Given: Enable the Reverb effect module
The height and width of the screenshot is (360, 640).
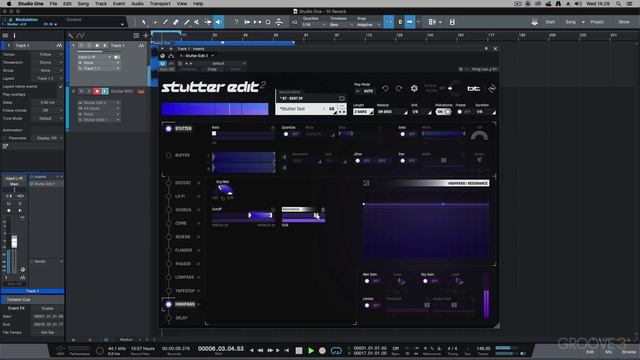Looking at the screenshot, I should tap(168, 237).
